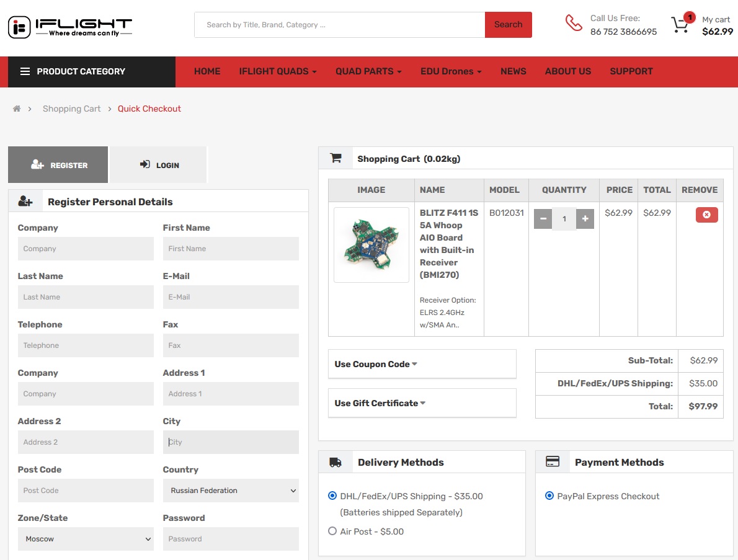Click the E-Mail field
This screenshot has height=560, width=738.
click(231, 297)
